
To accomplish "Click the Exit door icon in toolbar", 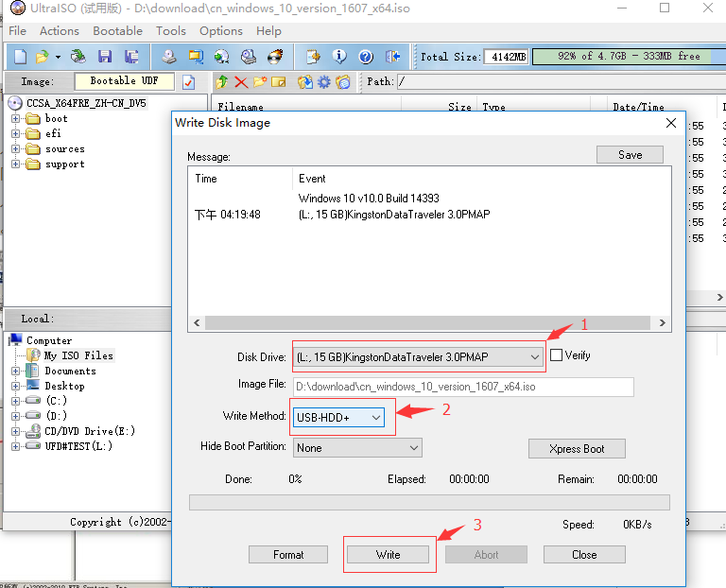I will (x=392, y=57).
